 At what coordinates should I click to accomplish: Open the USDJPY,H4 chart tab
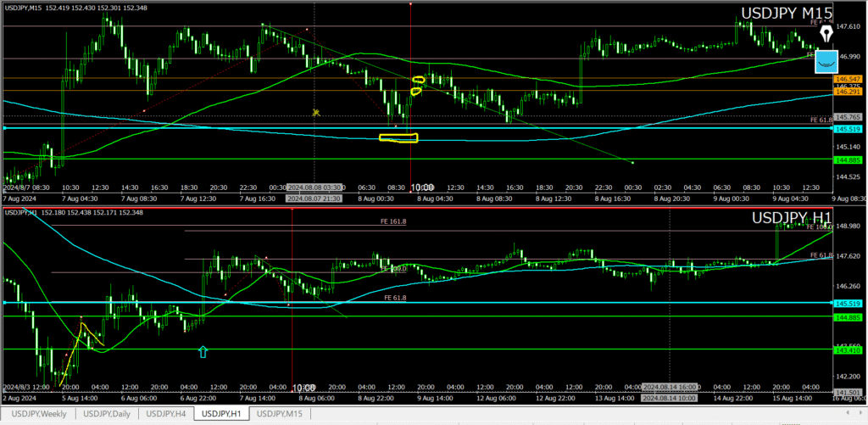pyautogui.click(x=166, y=413)
